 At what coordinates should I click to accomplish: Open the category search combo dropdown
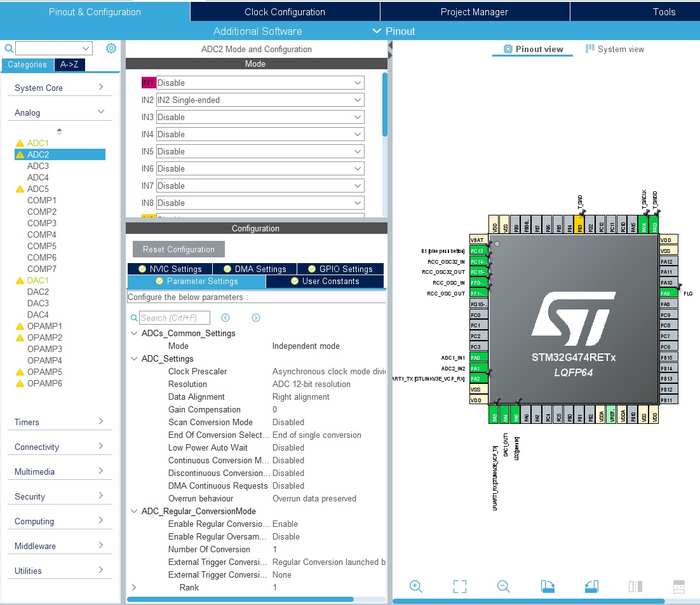click(x=85, y=48)
